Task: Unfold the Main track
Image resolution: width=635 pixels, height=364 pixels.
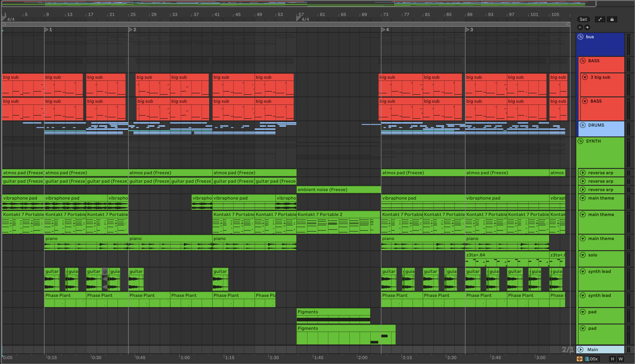Action: [581, 350]
